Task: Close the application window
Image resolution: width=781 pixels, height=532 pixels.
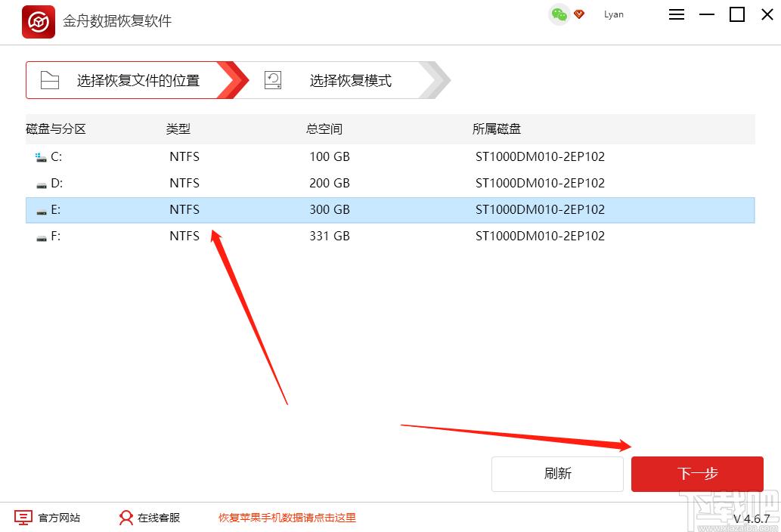Action: click(x=767, y=14)
